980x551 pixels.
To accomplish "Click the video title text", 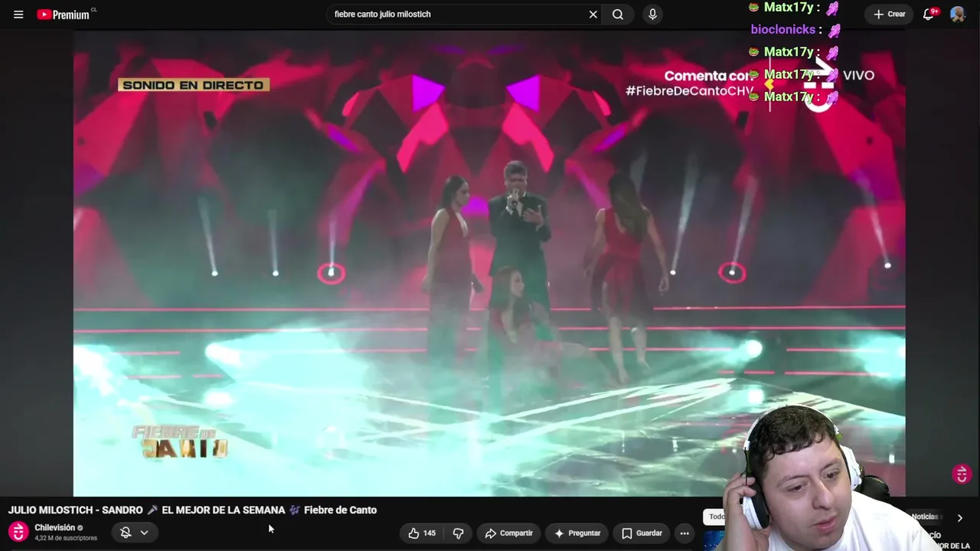I will [x=192, y=510].
